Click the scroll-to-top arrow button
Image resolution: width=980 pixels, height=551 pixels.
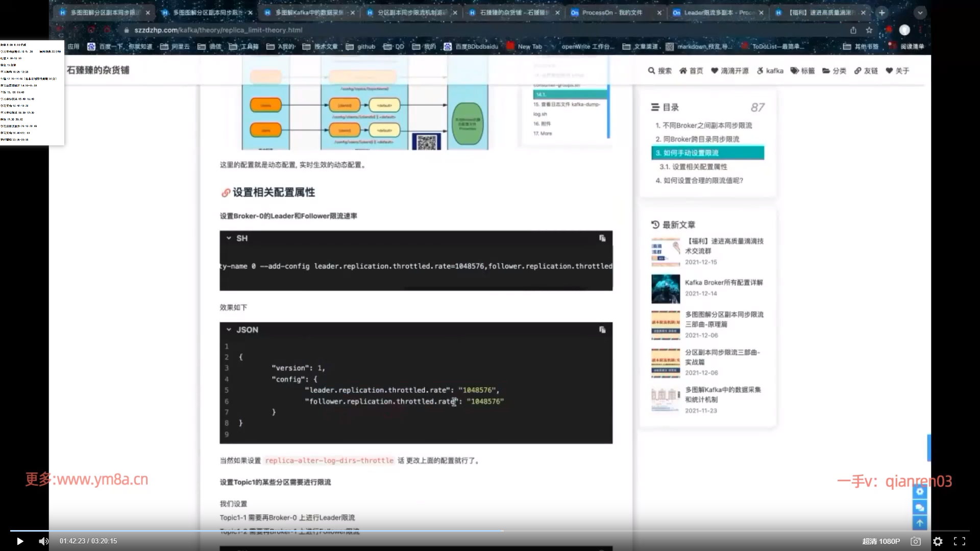(919, 523)
